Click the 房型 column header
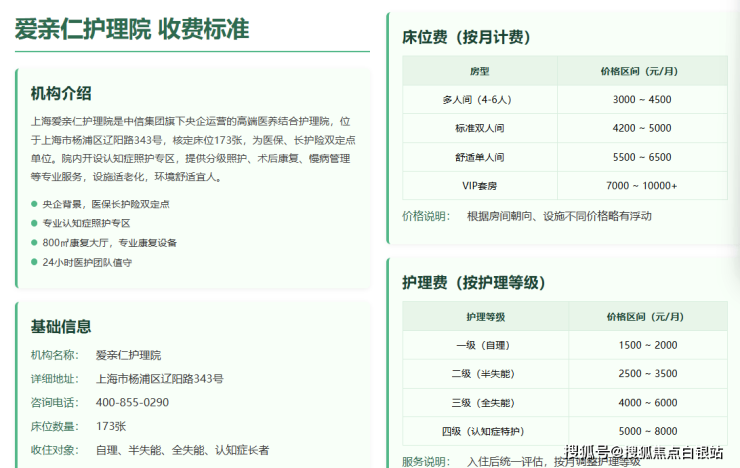 [479, 71]
